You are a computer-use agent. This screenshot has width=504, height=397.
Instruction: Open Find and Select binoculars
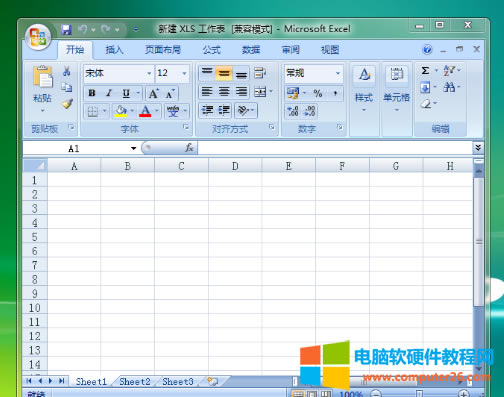point(449,87)
